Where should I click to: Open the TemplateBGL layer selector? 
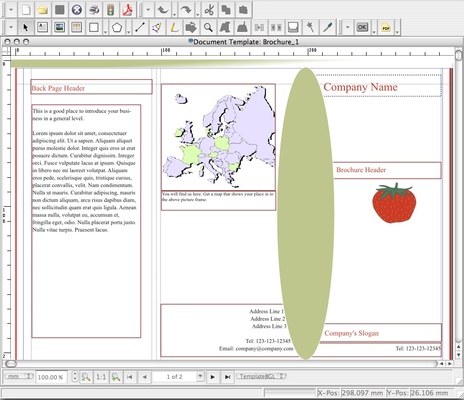[261, 376]
